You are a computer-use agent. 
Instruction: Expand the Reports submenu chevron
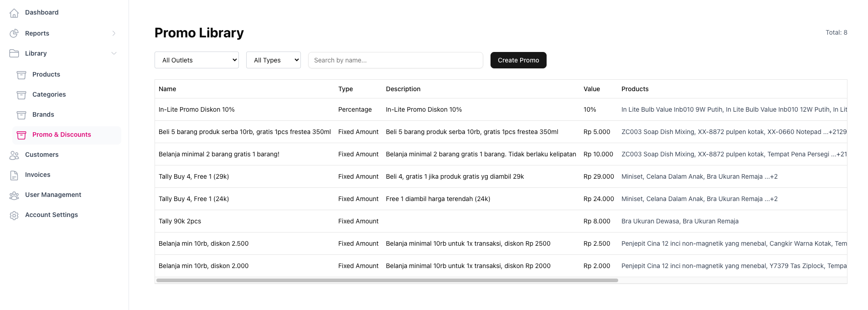pyautogui.click(x=114, y=33)
